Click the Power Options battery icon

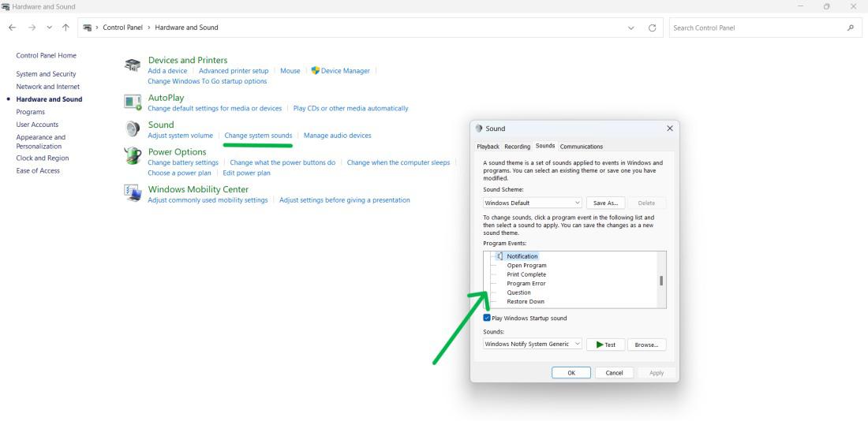[x=133, y=156]
